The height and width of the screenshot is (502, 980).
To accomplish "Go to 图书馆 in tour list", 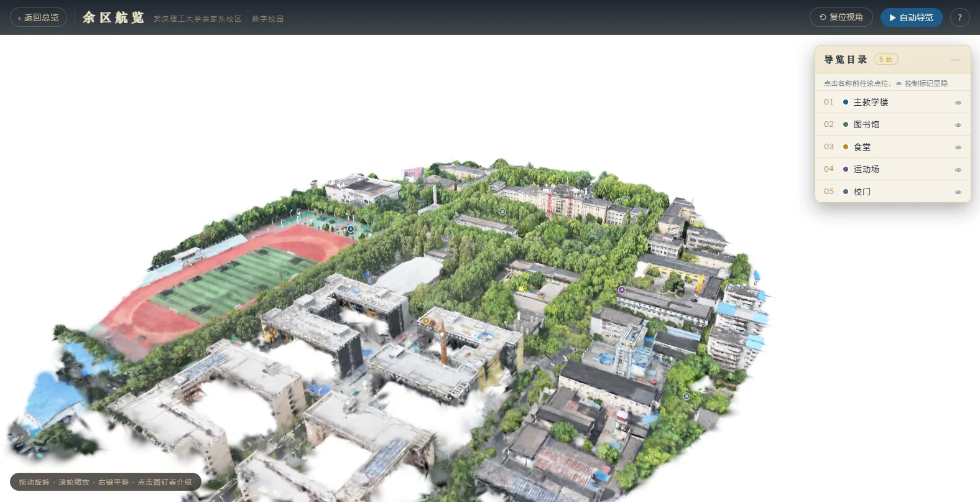I will tap(866, 124).
